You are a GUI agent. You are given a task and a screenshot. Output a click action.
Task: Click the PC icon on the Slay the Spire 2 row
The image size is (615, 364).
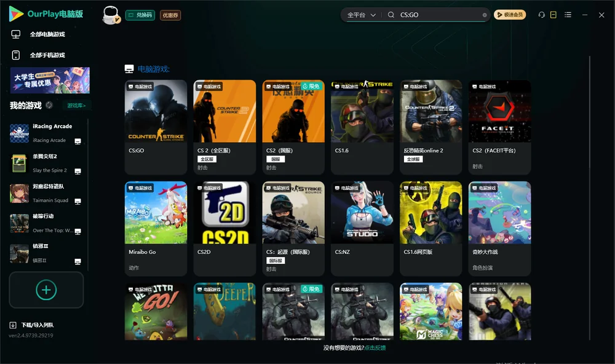point(77,172)
